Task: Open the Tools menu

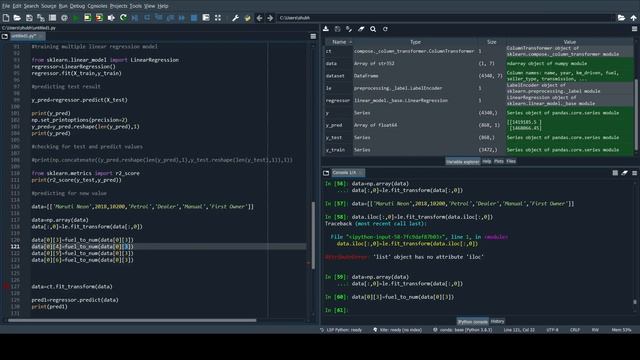Action: click(x=136, y=6)
